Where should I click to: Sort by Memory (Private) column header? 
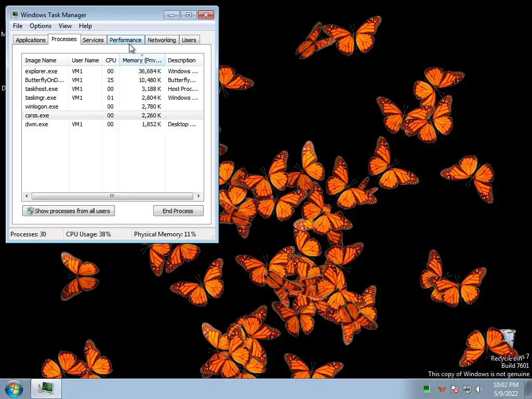142,60
